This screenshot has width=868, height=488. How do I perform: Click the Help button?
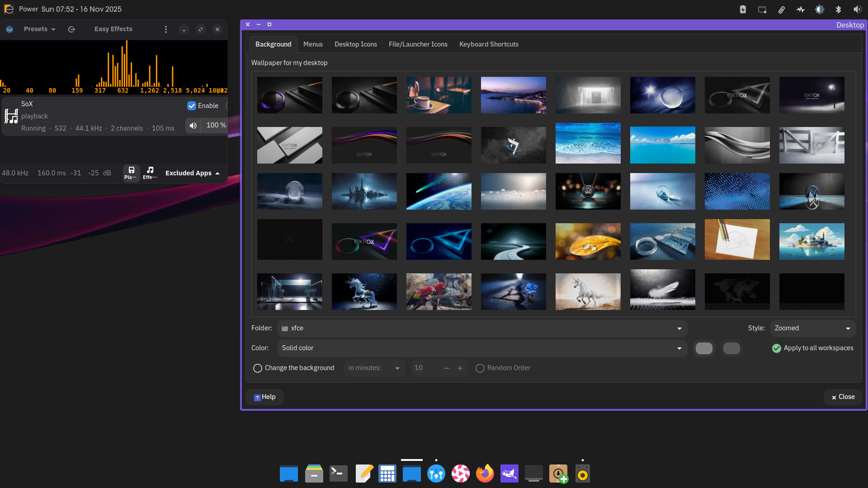pyautogui.click(x=264, y=397)
